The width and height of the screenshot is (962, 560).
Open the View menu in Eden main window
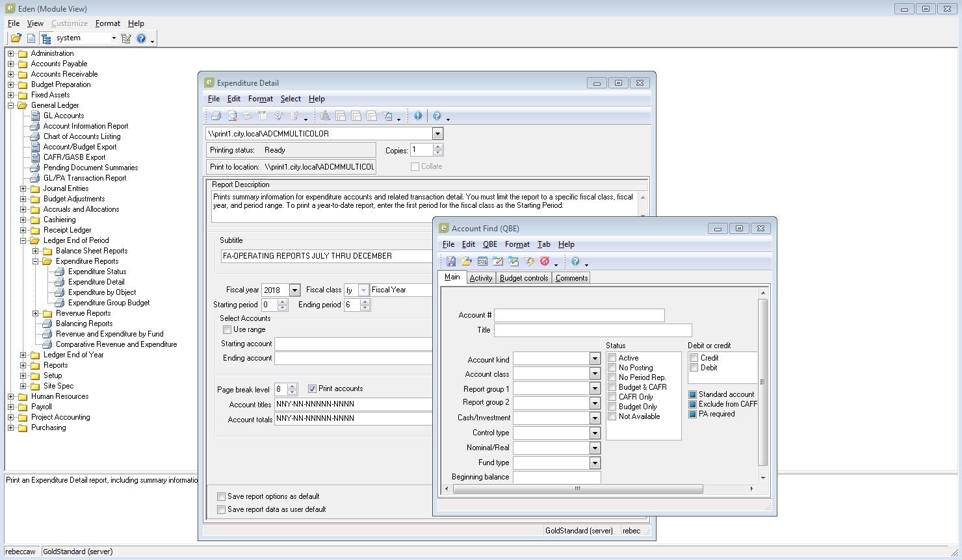coord(35,23)
